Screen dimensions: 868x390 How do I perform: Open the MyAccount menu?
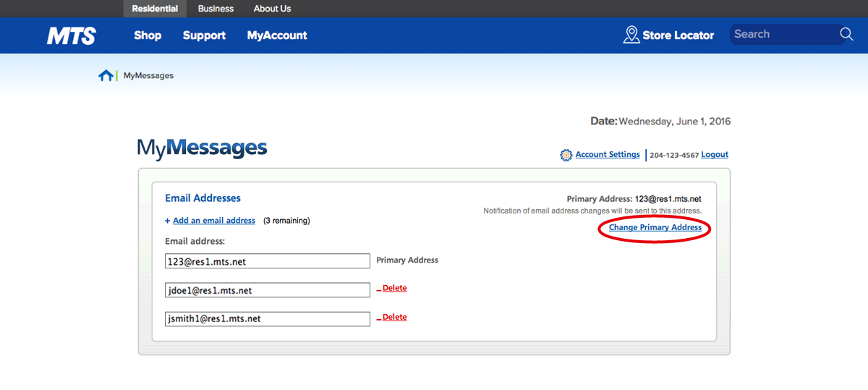coord(277,35)
